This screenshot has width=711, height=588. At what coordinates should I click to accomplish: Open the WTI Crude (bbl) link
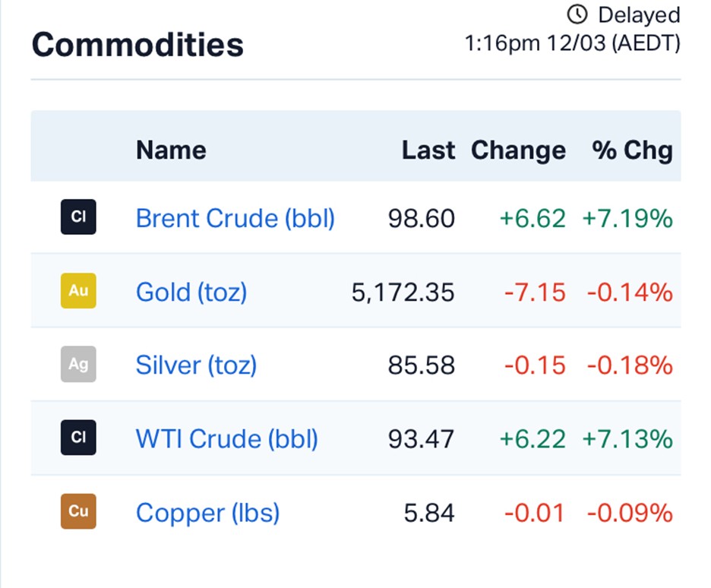(x=226, y=439)
